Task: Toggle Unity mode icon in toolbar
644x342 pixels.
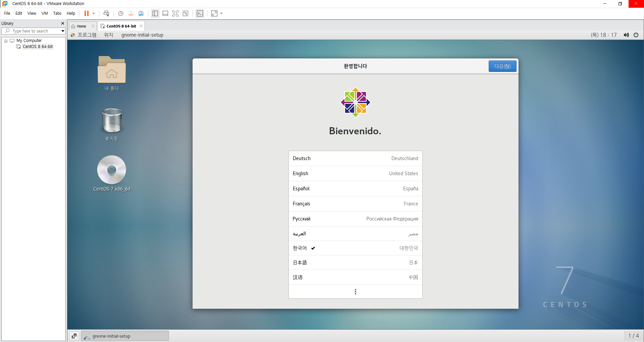Action: pyautogui.click(x=185, y=13)
